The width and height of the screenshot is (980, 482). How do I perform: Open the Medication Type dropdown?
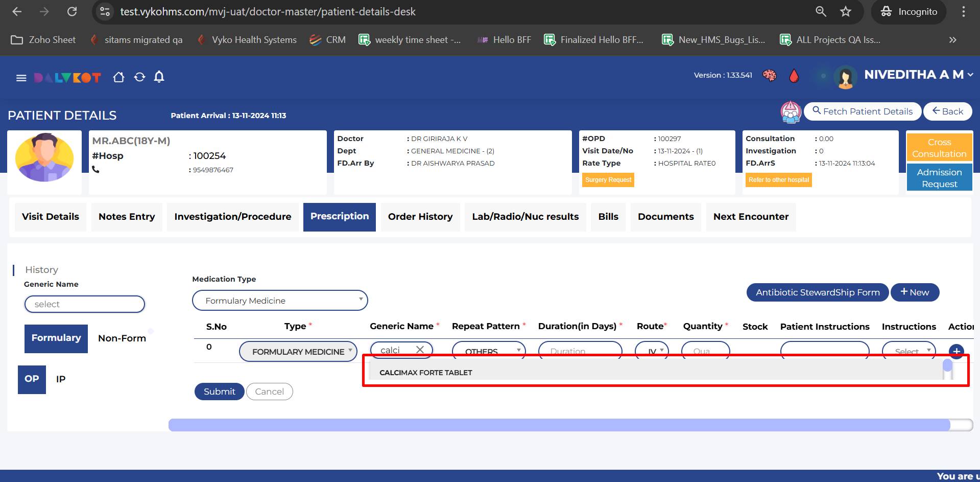coord(280,301)
